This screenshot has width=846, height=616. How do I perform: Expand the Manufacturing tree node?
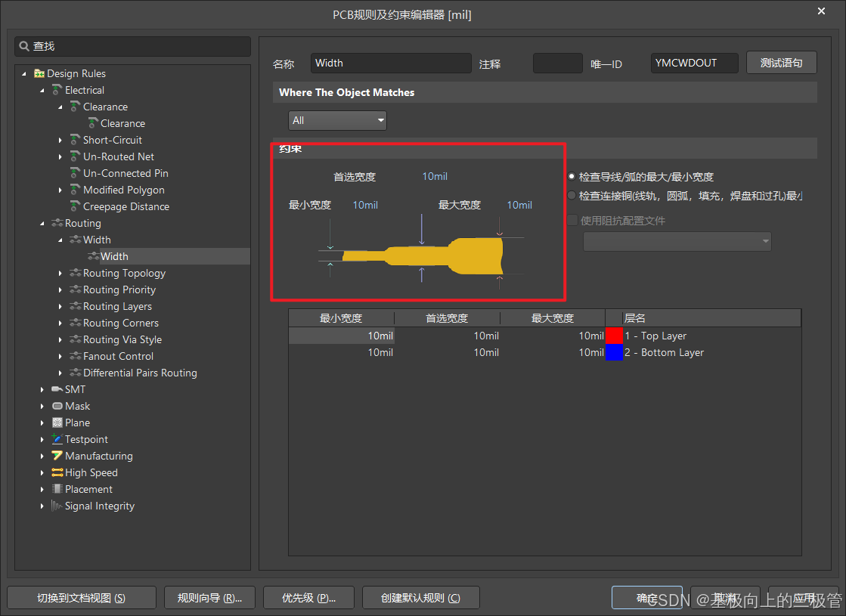click(x=42, y=456)
